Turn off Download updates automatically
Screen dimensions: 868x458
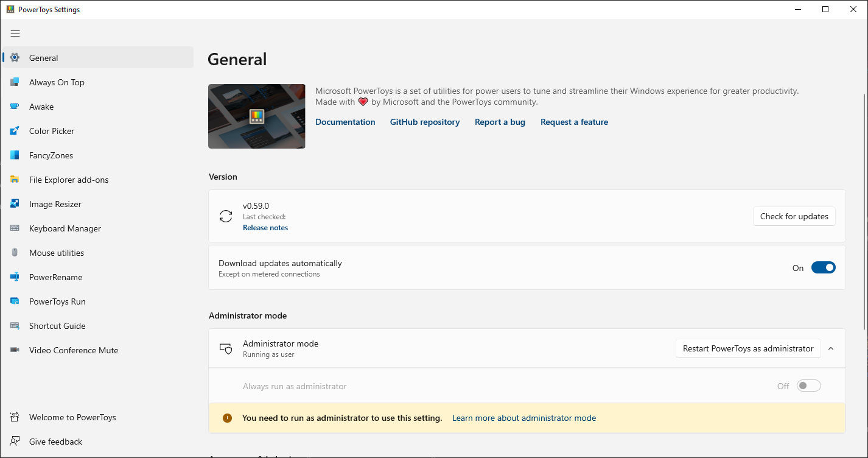coord(823,267)
